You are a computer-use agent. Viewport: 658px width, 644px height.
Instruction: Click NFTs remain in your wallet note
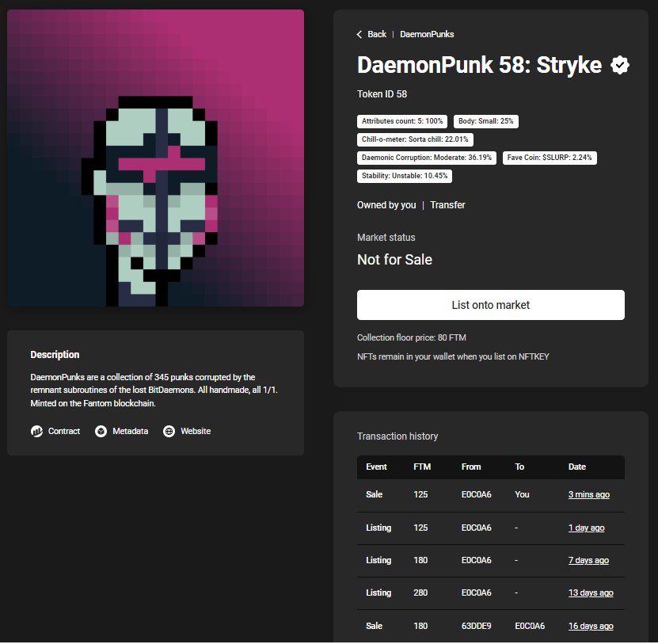453,356
